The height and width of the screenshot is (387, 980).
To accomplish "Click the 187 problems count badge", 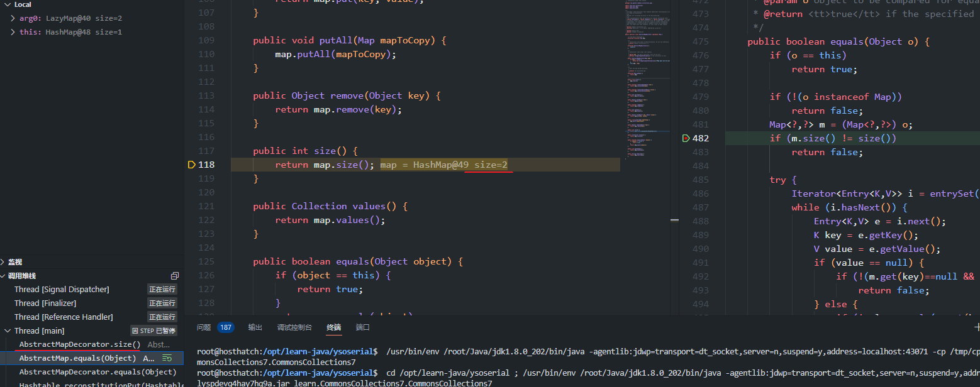I will pyautogui.click(x=225, y=327).
